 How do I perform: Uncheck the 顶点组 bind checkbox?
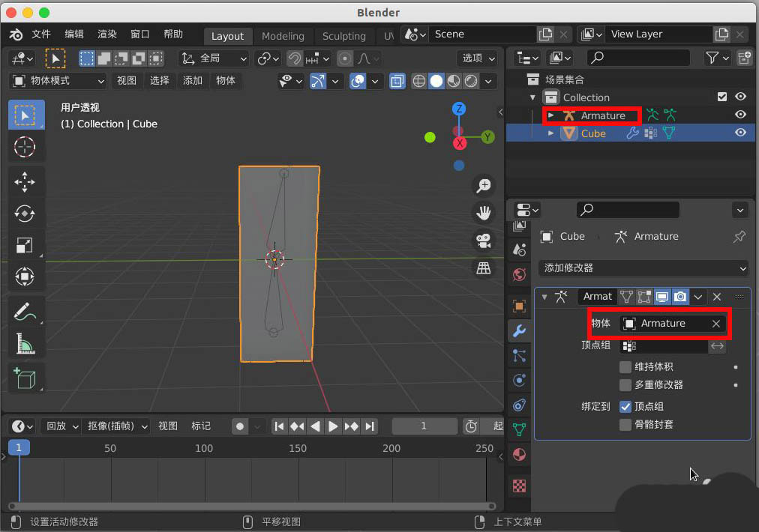[x=625, y=407]
